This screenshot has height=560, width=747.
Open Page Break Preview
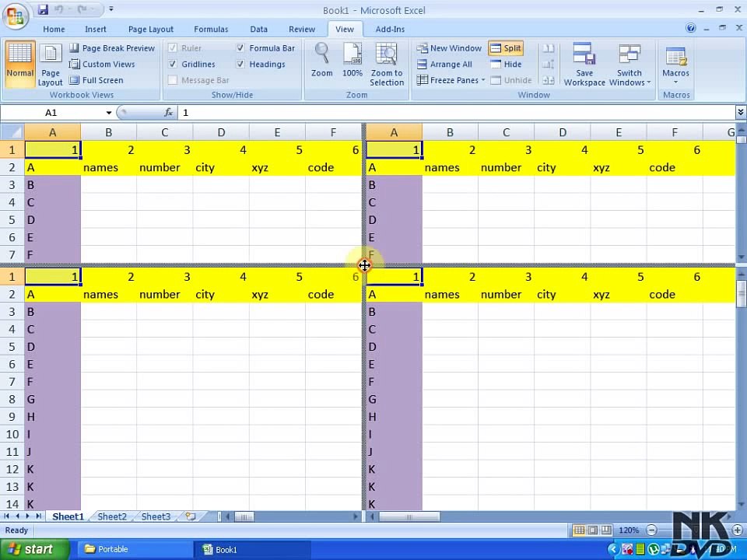tap(112, 48)
